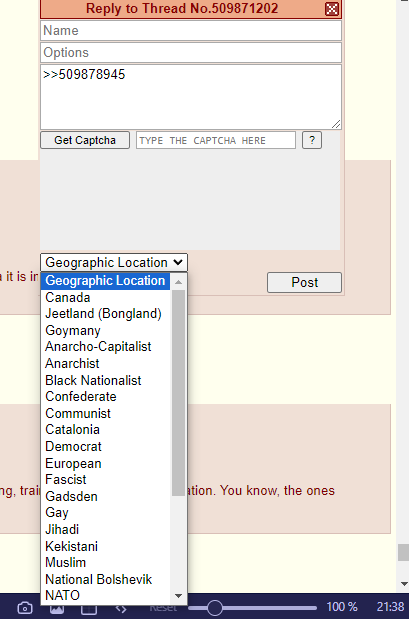
Task: Pick Communist option
Action: (x=105, y=413)
